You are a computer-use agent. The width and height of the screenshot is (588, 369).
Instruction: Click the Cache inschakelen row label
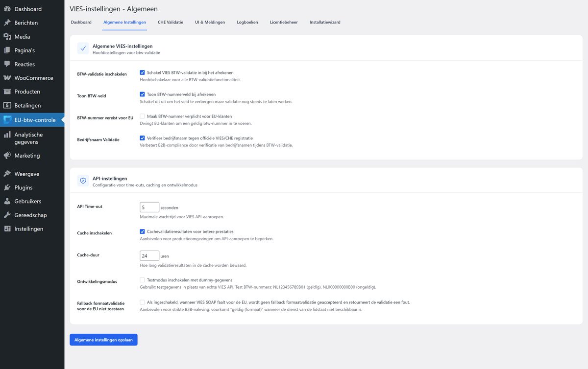95,233
